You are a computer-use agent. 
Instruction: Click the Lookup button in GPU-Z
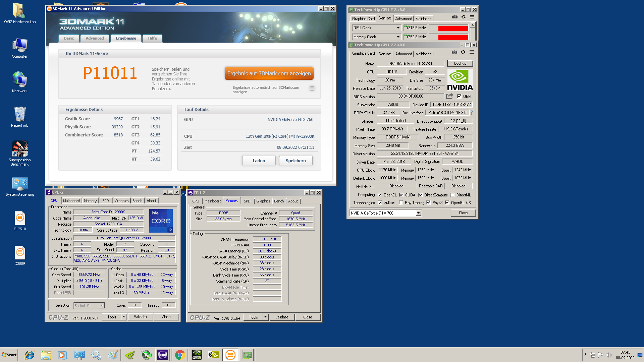click(460, 63)
